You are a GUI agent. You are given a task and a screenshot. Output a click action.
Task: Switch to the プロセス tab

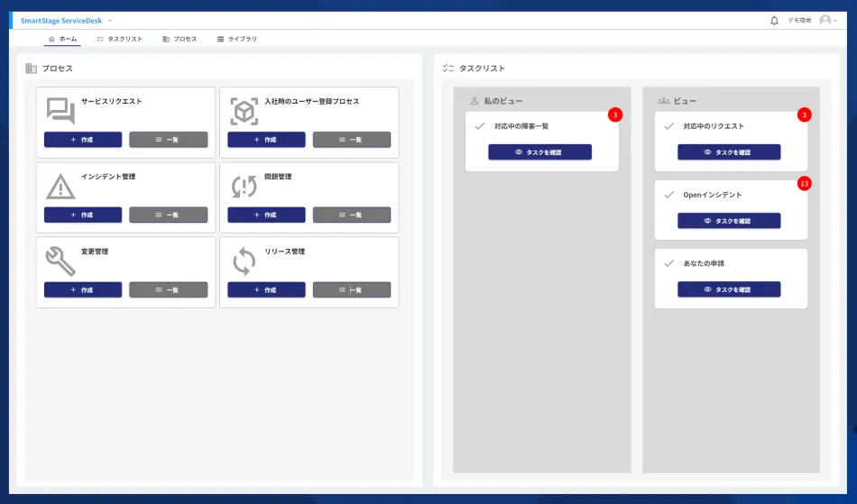[180, 39]
